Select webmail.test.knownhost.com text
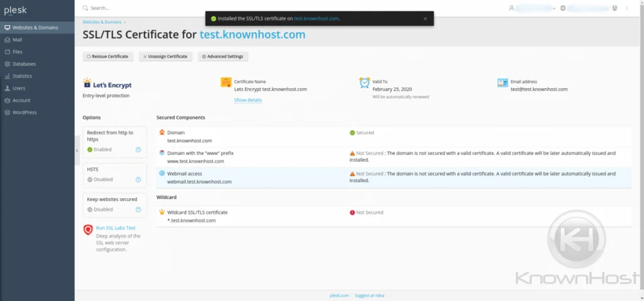 (199, 181)
